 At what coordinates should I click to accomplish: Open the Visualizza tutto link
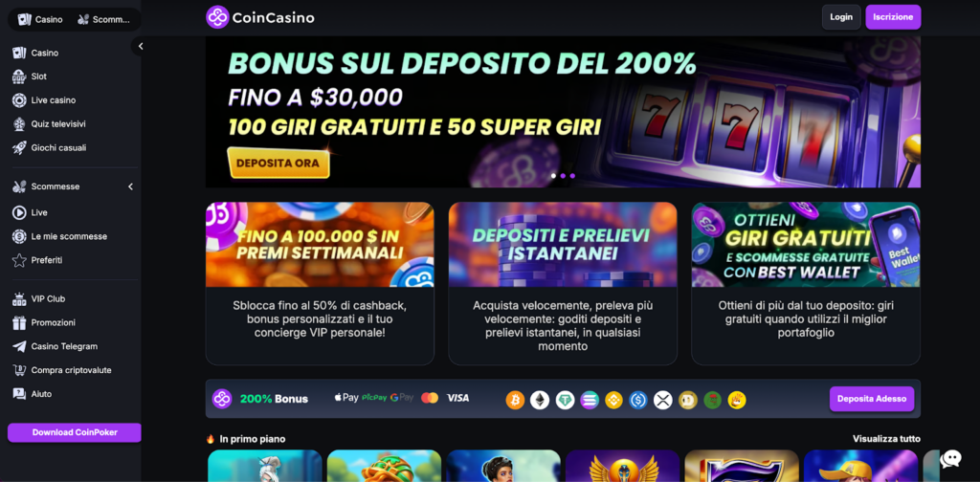click(x=886, y=439)
